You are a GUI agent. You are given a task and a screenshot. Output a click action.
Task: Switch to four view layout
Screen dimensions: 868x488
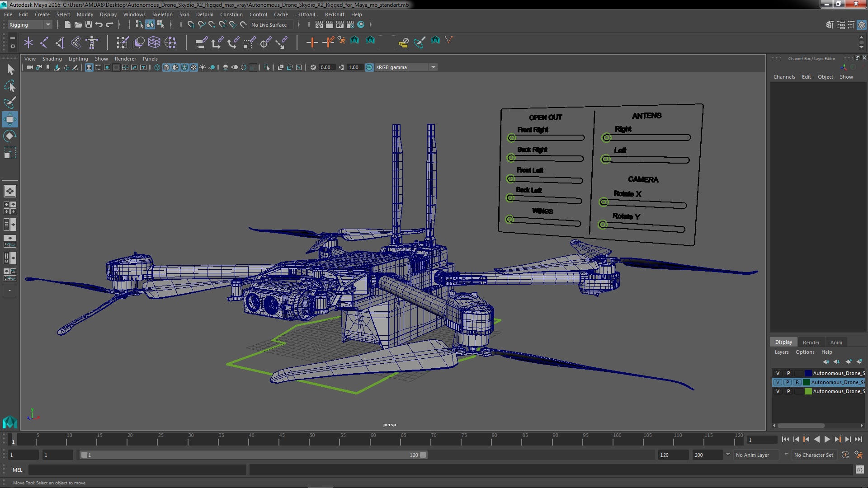[x=10, y=208]
